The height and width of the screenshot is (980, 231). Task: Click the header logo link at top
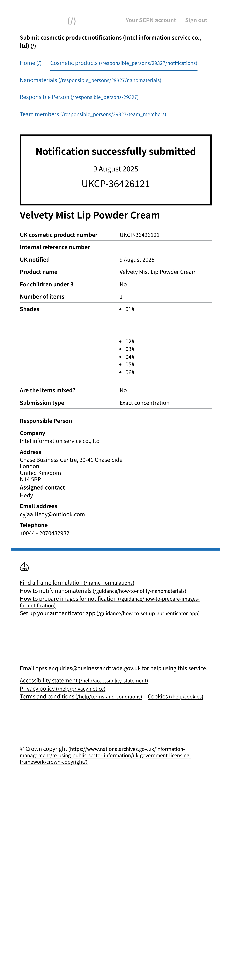click(x=72, y=21)
